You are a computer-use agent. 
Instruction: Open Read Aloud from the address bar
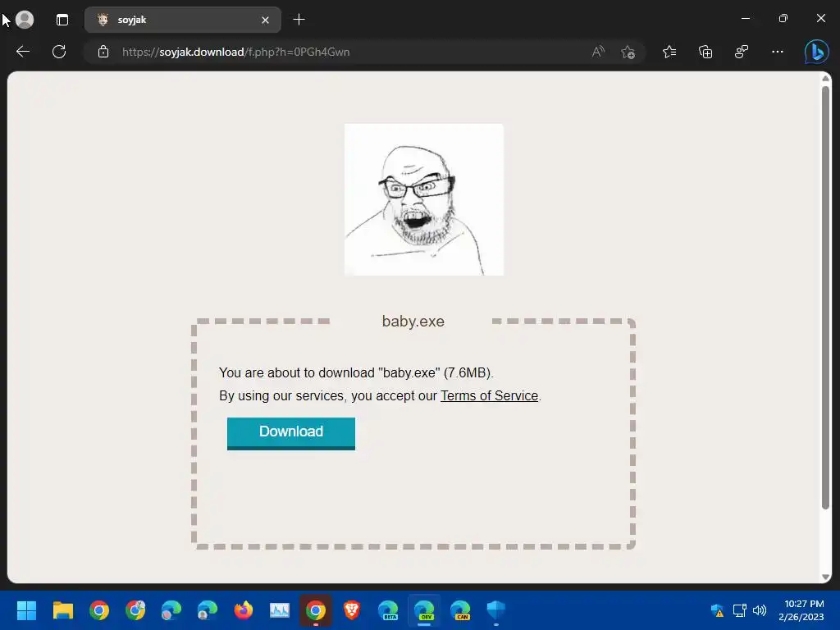point(598,52)
